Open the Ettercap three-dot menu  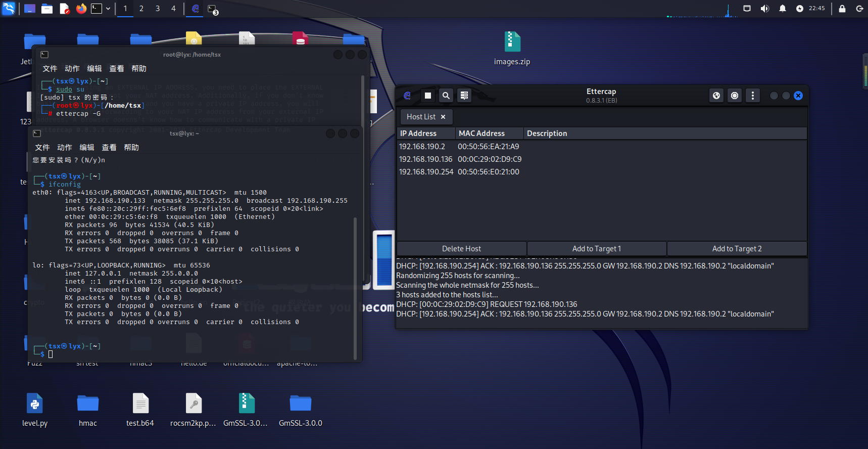pos(753,96)
